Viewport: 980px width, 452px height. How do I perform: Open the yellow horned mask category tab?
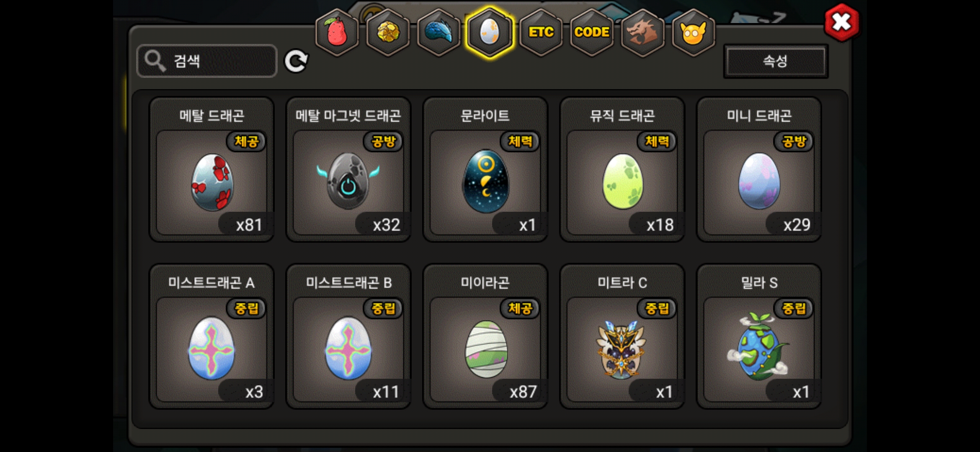point(694,32)
